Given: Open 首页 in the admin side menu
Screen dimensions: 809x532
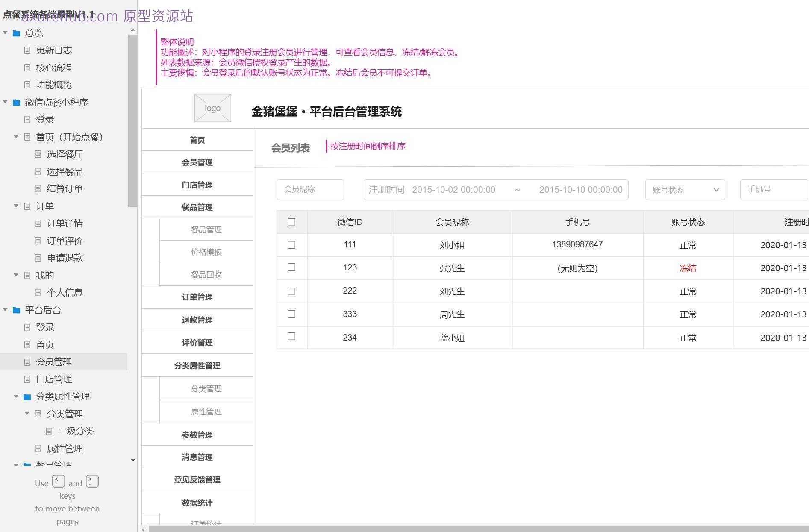Looking at the screenshot, I should click(x=197, y=140).
